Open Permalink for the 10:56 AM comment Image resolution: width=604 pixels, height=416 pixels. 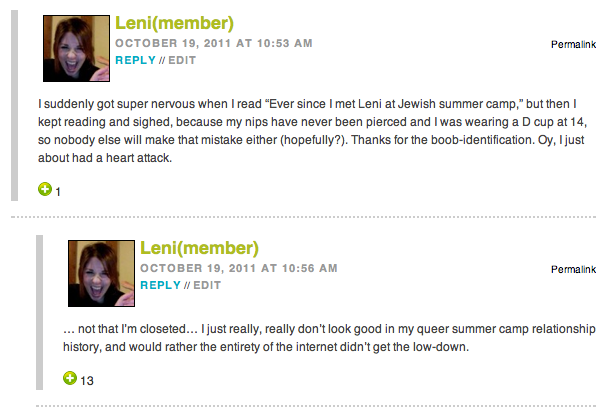tap(573, 270)
